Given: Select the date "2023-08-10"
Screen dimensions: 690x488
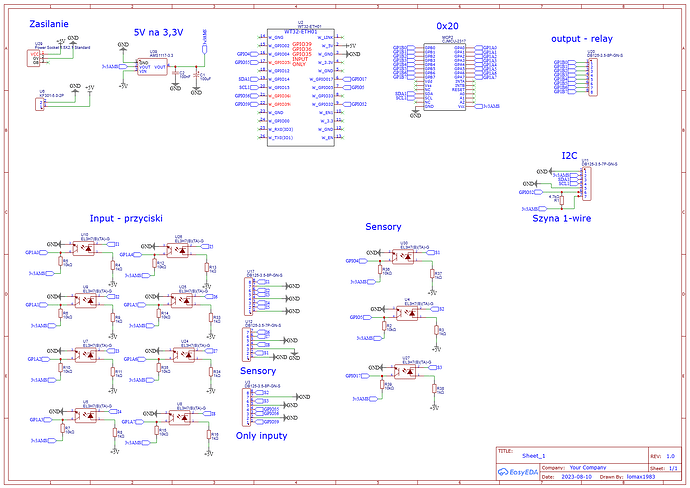Looking at the screenshot, I should (576, 477).
